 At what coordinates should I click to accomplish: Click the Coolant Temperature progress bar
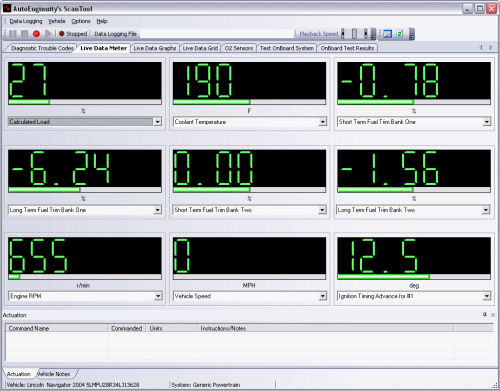249,102
